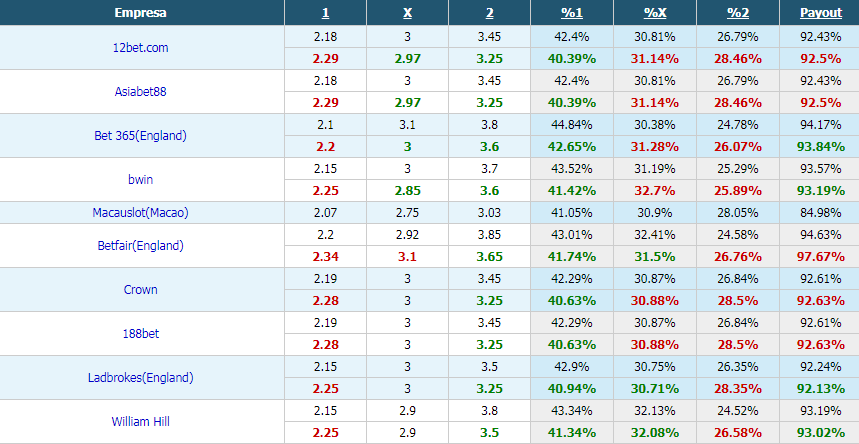Select the Macauslot(Macao) link
The height and width of the screenshot is (444, 859).
140,213
